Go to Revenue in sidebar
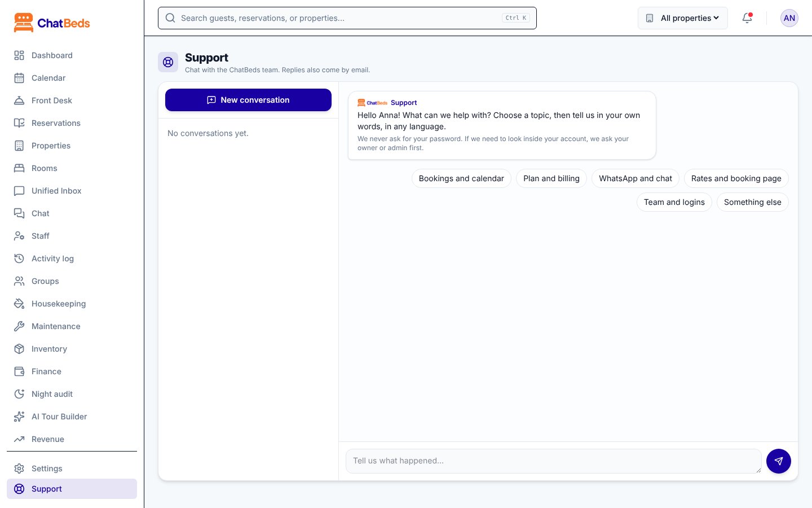Image resolution: width=812 pixels, height=508 pixels. [72, 439]
